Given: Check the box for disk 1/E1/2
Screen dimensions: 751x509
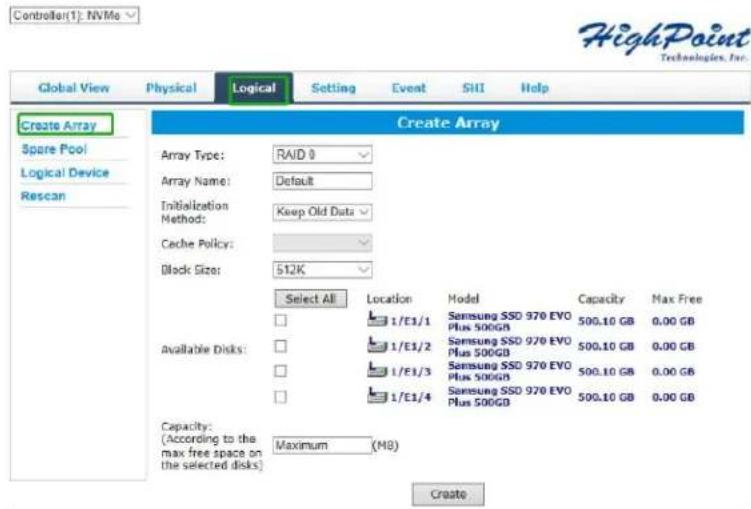Looking at the screenshot, I should point(281,346).
